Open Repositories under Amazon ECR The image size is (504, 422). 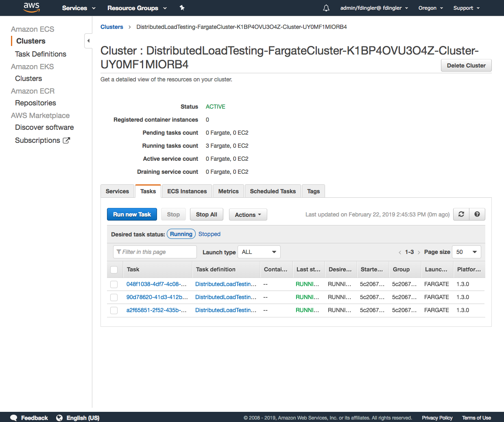coord(35,103)
